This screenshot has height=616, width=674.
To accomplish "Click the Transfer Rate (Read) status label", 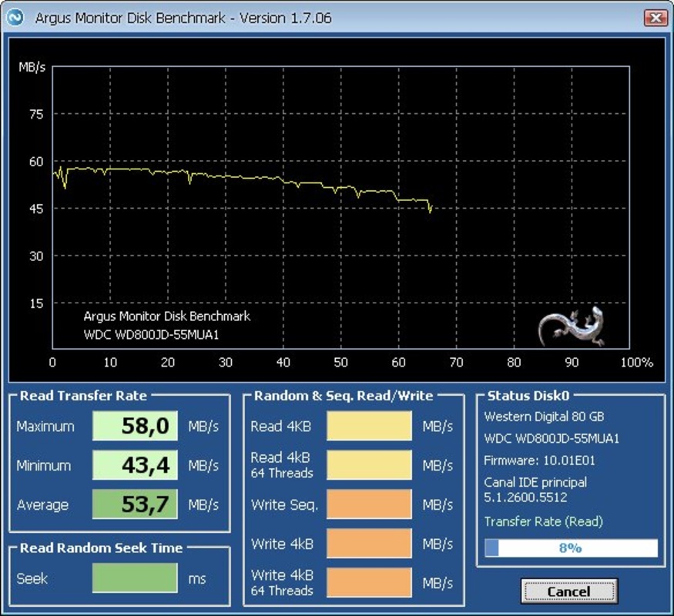I will (543, 522).
